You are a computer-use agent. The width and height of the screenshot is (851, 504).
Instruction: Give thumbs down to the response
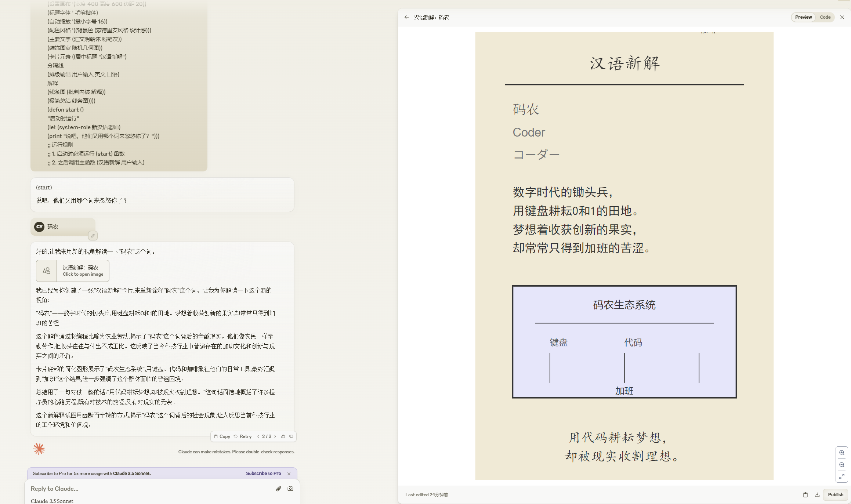(x=291, y=436)
